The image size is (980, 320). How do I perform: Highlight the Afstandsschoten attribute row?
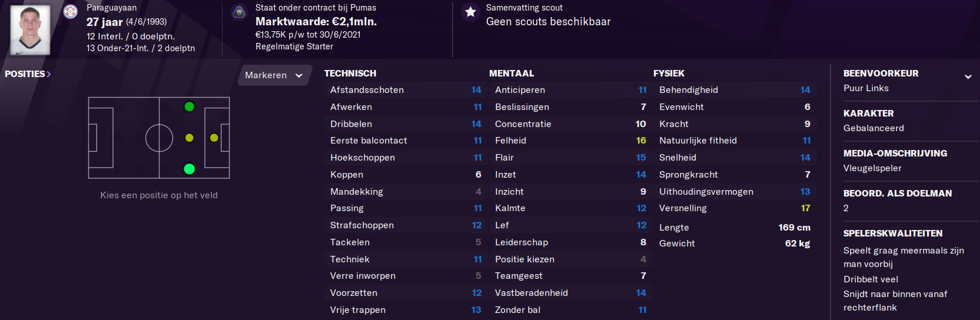coord(405,90)
